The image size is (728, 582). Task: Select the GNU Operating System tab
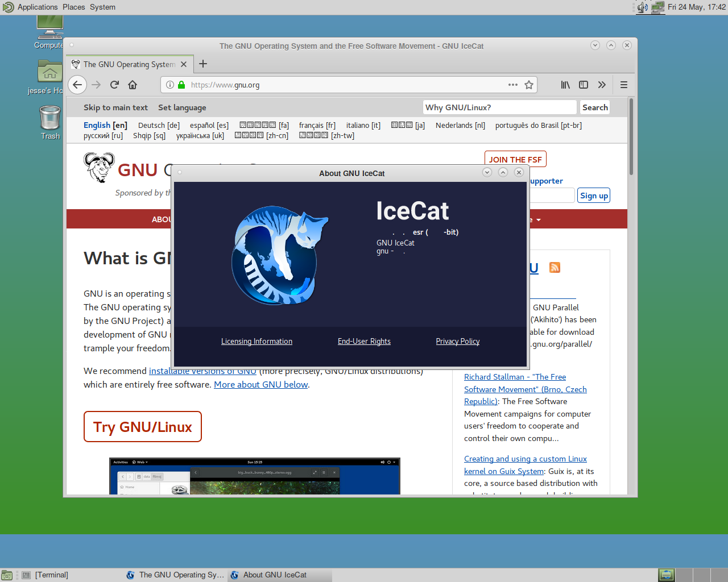130,64
